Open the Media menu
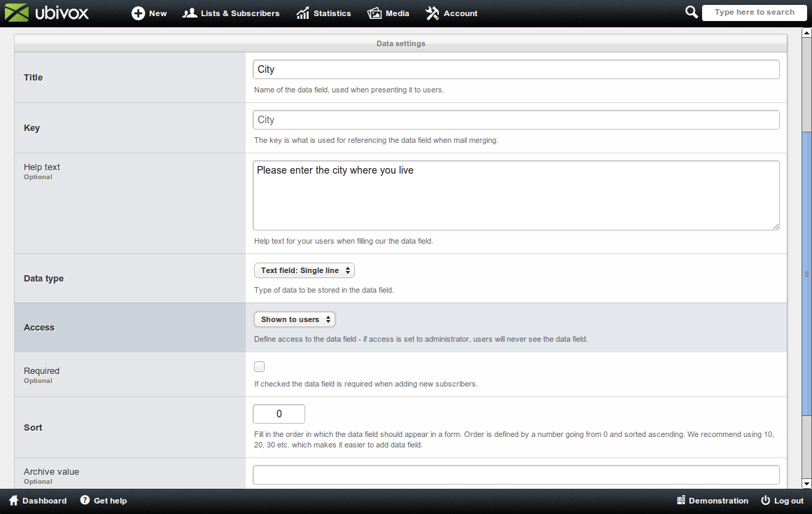The width and height of the screenshot is (812, 514). [388, 13]
